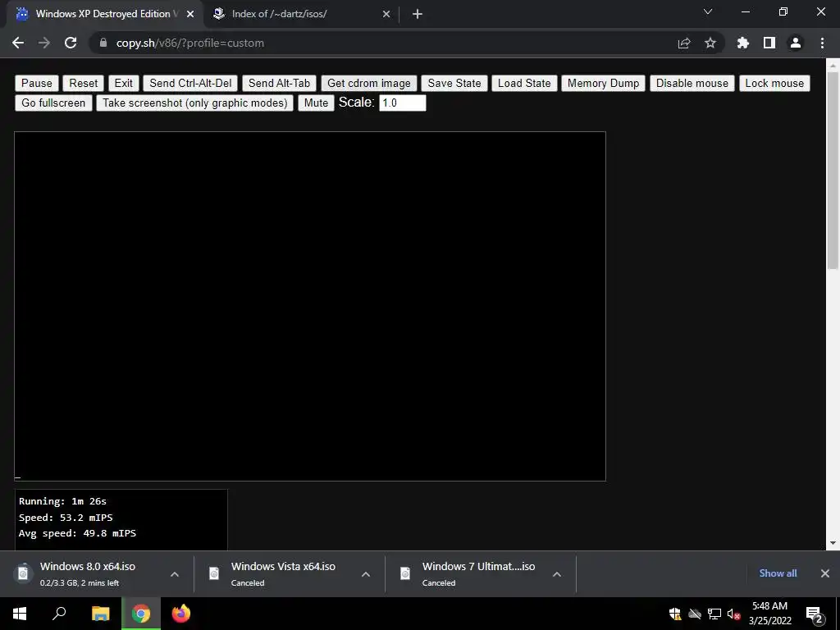Open the Chrome extensions puzzle icon
The image size is (840, 630).
[x=743, y=43]
